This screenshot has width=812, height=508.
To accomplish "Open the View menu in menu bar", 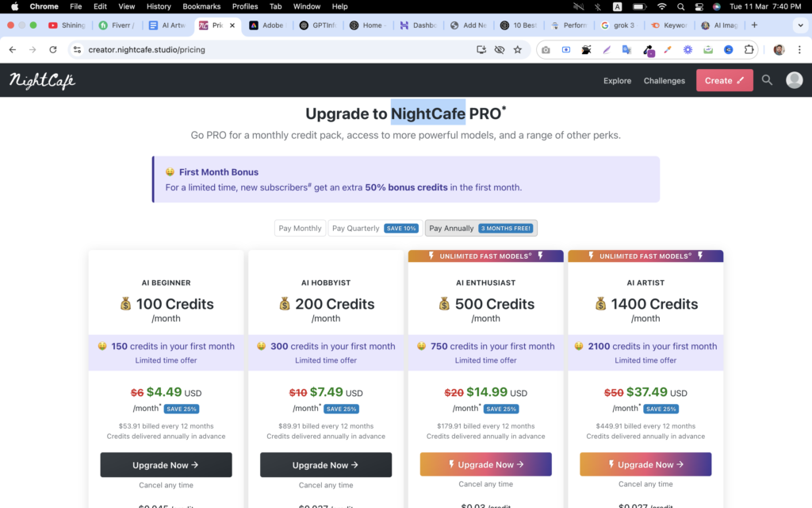I will (126, 6).
